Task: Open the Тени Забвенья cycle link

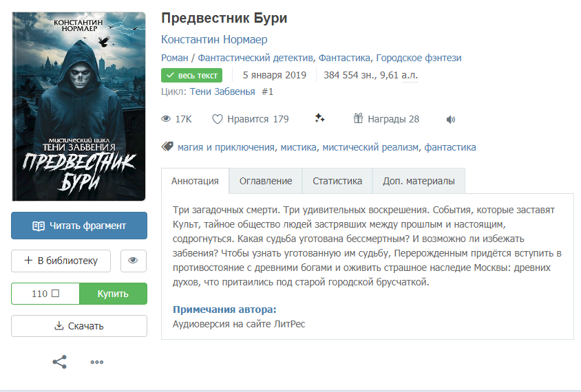Action: (x=222, y=91)
